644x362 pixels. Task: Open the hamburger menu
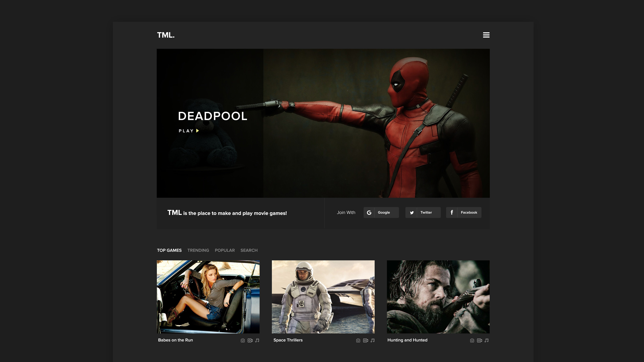(486, 35)
